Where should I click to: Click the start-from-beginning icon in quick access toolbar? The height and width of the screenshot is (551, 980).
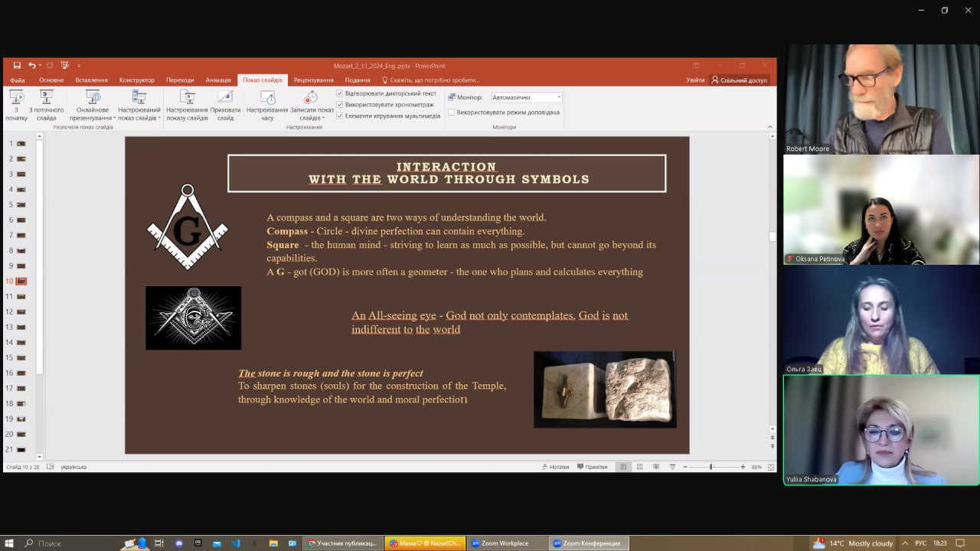coord(65,66)
